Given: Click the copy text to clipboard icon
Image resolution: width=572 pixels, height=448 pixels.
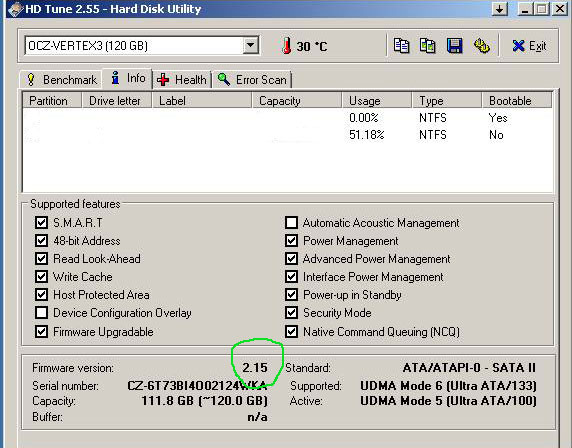Looking at the screenshot, I should click(401, 46).
